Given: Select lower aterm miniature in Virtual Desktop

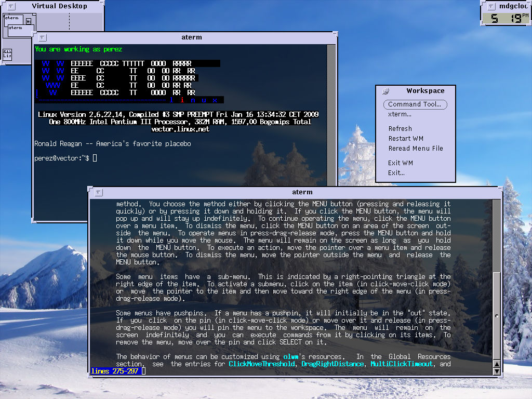Looking at the screenshot, I should pyautogui.click(x=20, y=31).
